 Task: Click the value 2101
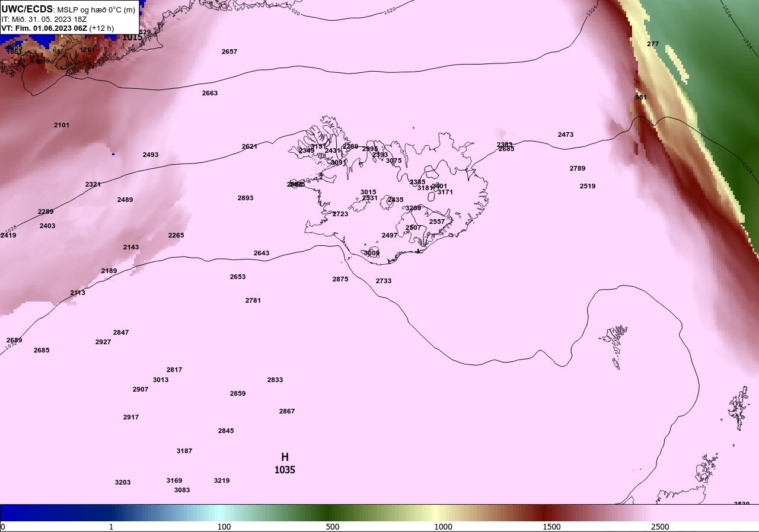[x=62, y=125]
